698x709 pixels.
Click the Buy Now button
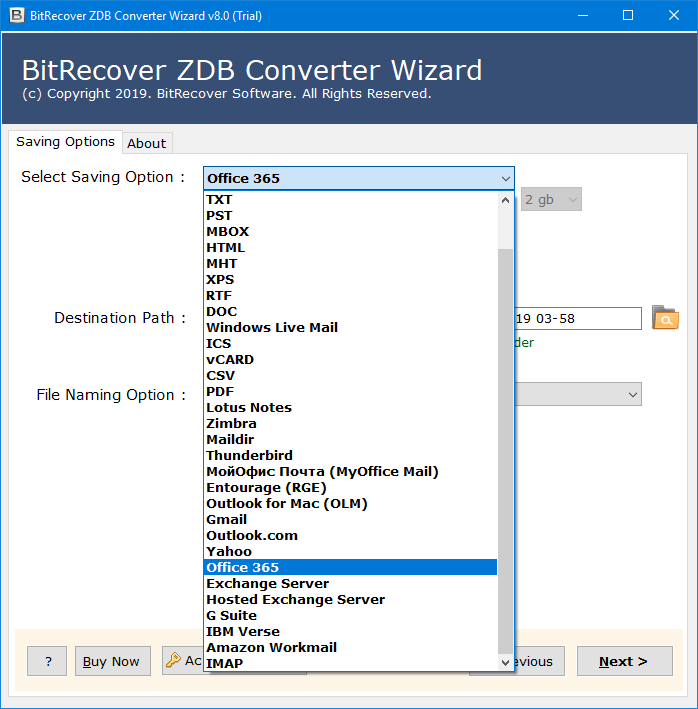click(113, 661)
